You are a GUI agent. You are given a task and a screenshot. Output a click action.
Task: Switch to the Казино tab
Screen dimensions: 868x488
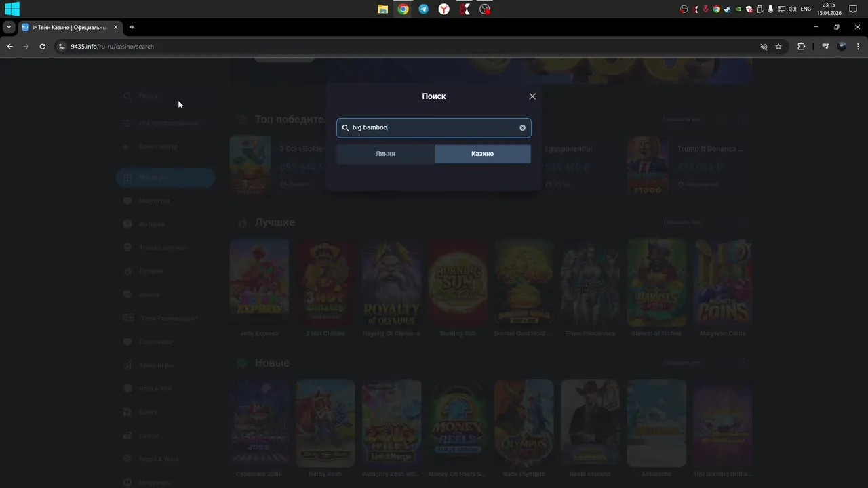[x=482, y=154]
